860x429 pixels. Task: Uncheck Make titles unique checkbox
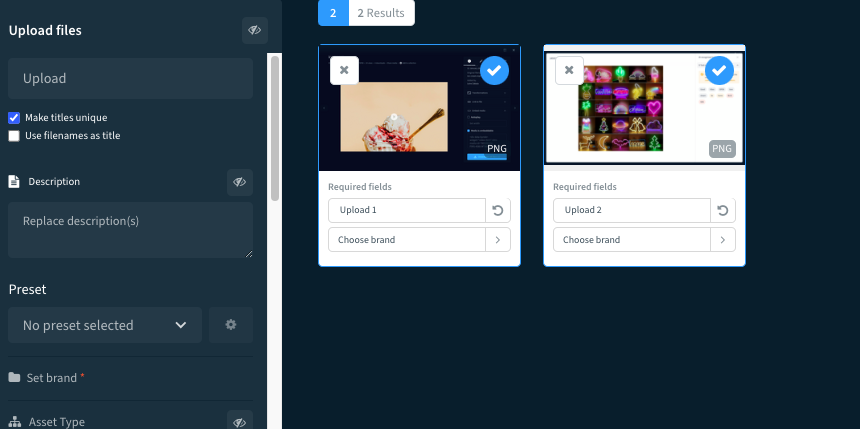pos(14,117)
